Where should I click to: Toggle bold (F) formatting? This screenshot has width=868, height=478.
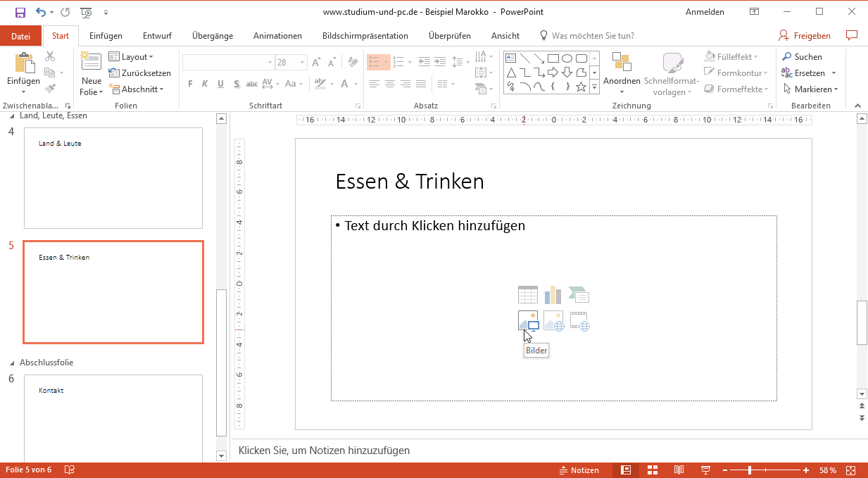pos(190,84)
